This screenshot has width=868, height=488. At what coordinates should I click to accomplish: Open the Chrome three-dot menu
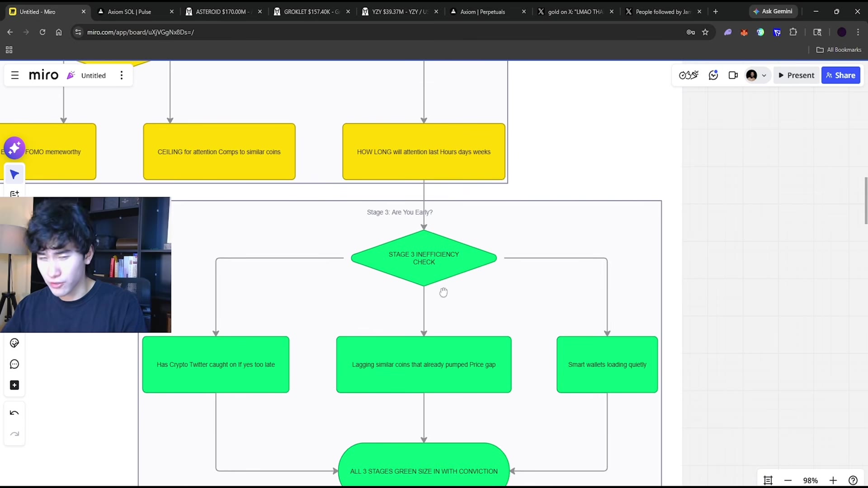858,32
